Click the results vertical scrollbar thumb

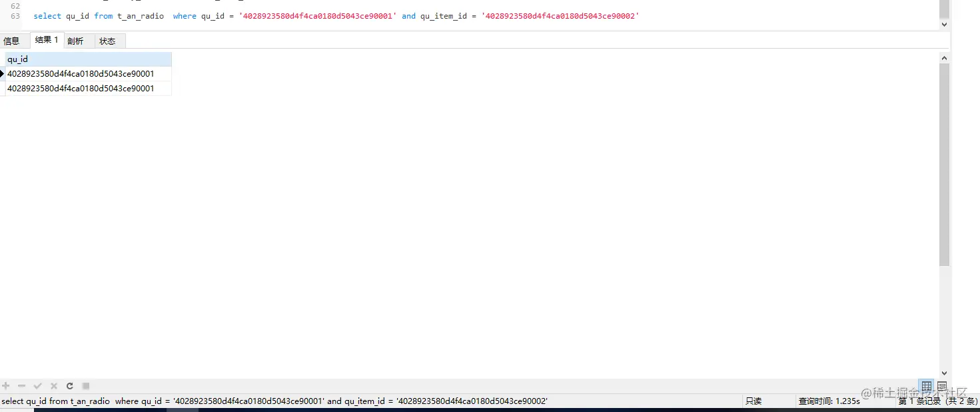click(x=944, y=165)
